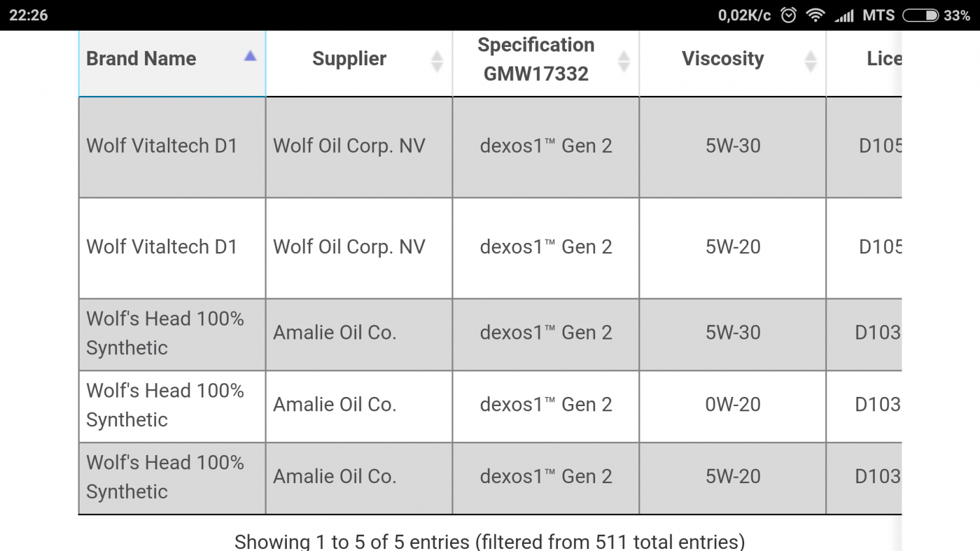Select first Wolf Vitaltech D1 brand cell
This screenshot has height=551, width=980.
(x=172, y=148)
